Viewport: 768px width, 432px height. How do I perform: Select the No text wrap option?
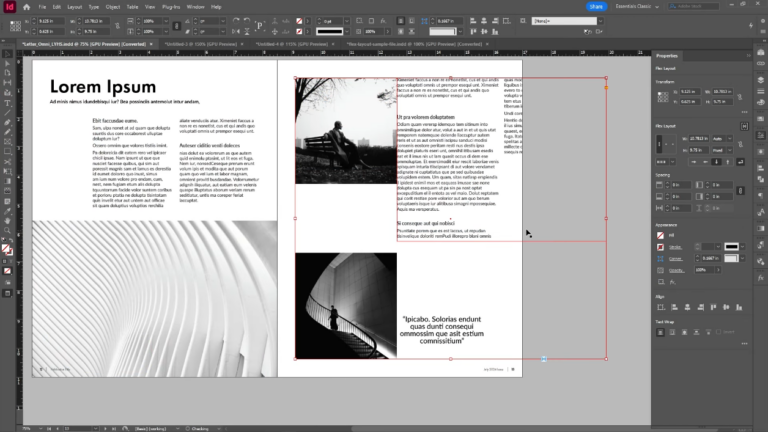coord(660,332)
